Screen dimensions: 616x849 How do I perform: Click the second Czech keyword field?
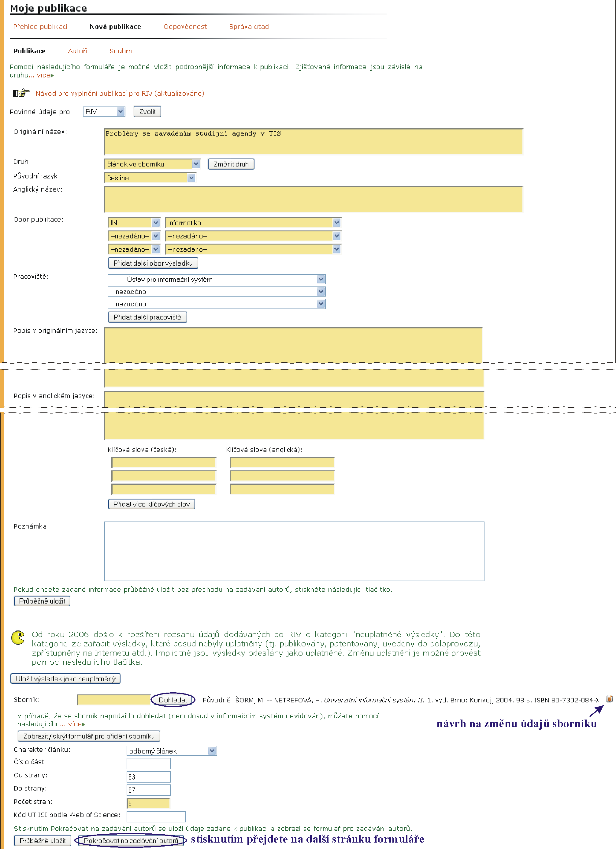pyautogui.click(x=164, y=476)
